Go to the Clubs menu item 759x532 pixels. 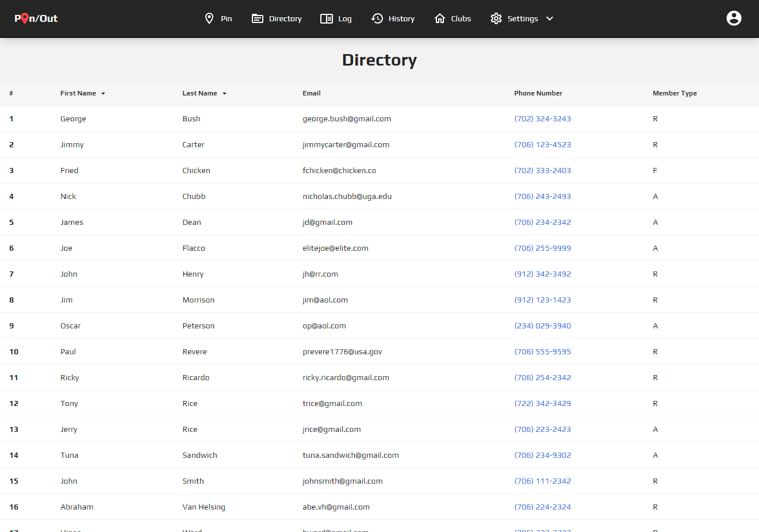pyautogui.click(x=461, y=18)
